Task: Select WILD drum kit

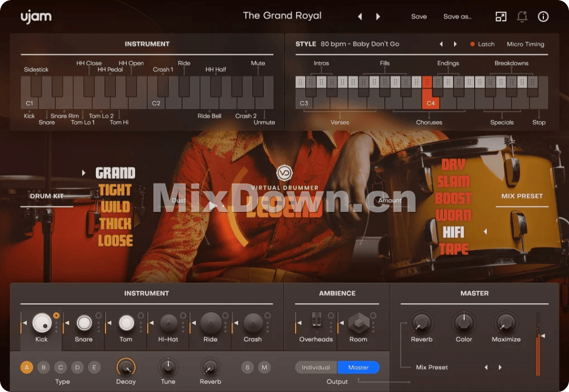Action: pos(115,207)
